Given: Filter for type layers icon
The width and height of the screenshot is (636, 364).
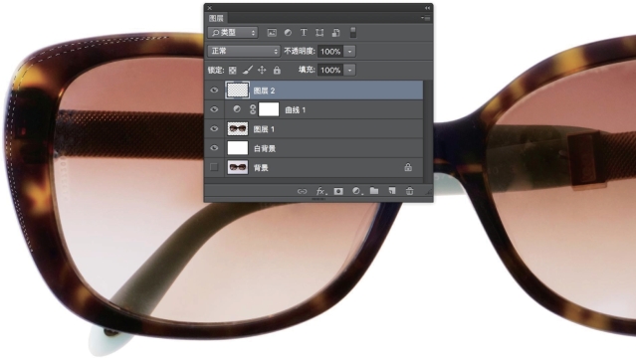Looking at the screenshot, I should pyautogui.click(x=304, y=33).
